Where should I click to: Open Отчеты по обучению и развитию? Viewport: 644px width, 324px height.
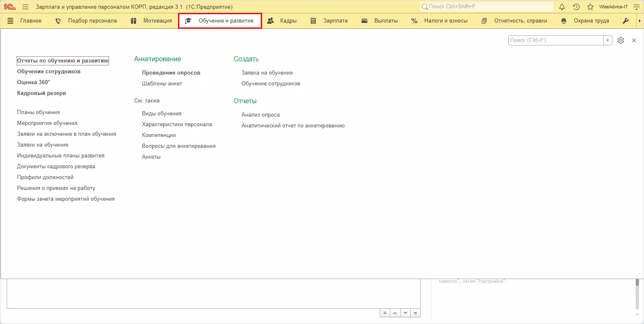pyautogui.click(x=63, y=61)
